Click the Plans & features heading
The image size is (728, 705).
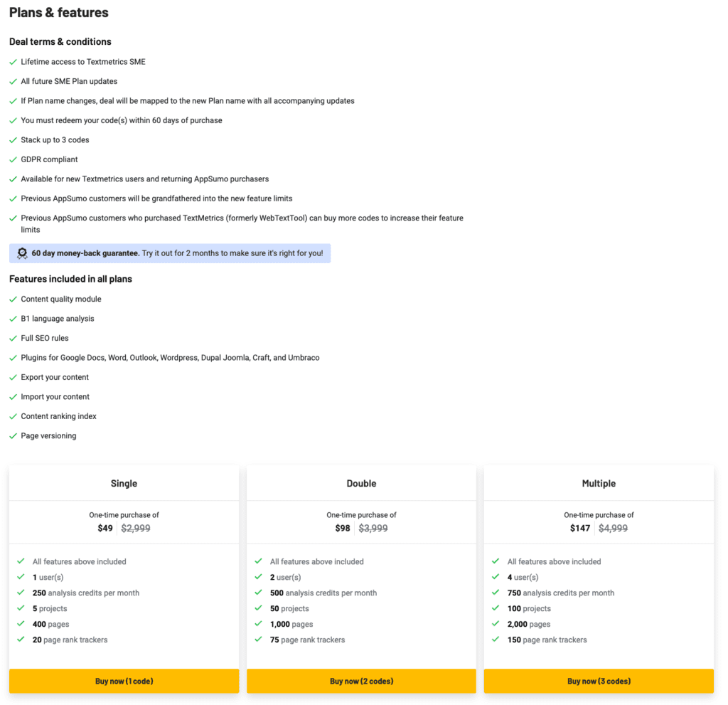[59, 13]
